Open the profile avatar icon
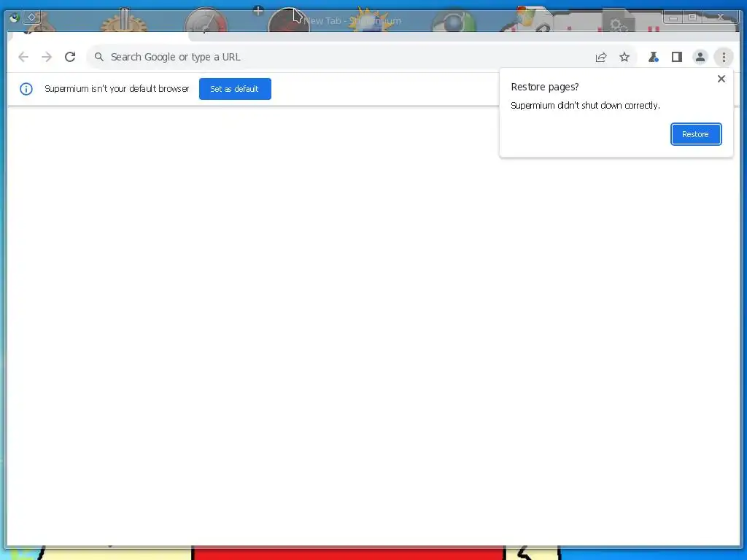Viewport: 747px width, 560px height. 700,57
